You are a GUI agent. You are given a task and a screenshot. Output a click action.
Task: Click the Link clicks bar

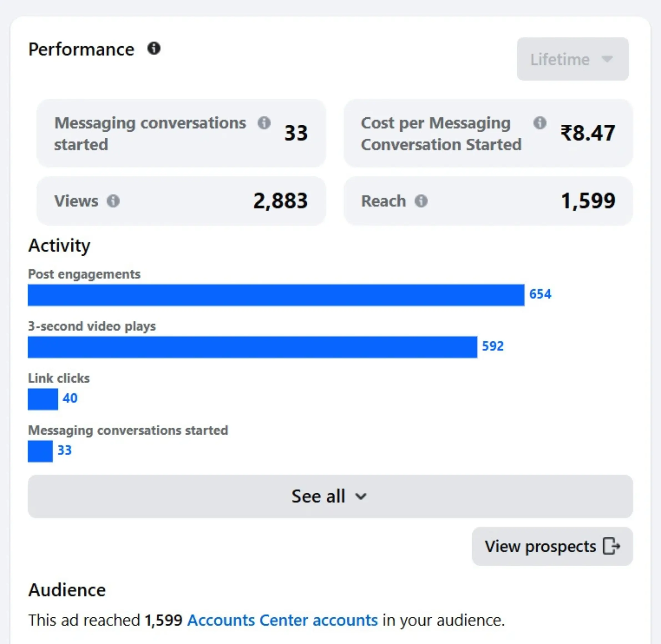(x=43, y=399)
